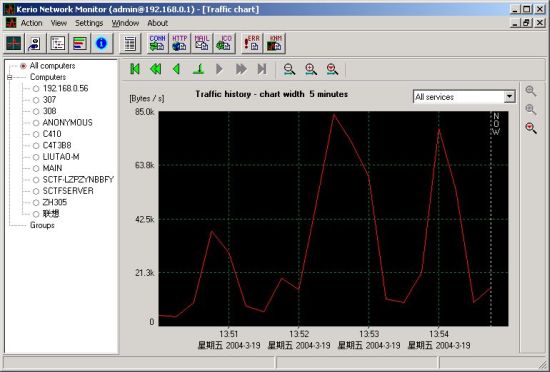Open the About menu
The width and height of the screenshot is (550, 372).
[x=157, y=23]
